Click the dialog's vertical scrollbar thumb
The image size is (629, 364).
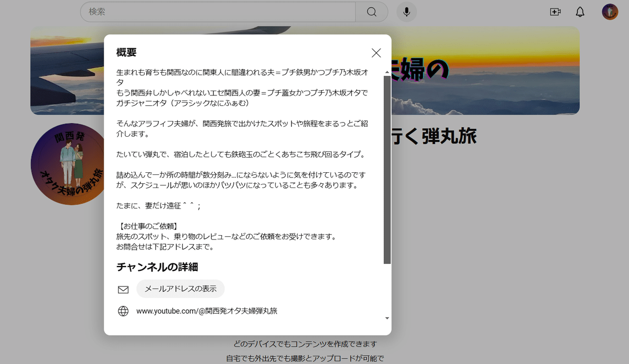tap(387, 169)
